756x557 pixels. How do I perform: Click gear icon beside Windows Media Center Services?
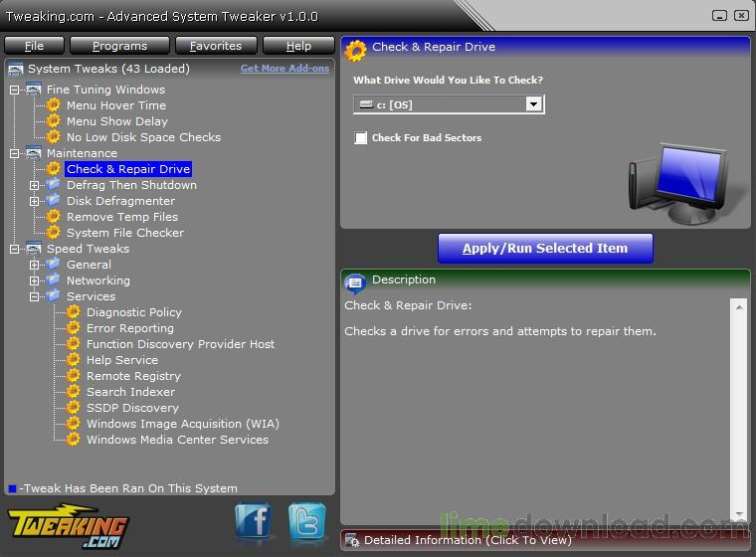73,440
